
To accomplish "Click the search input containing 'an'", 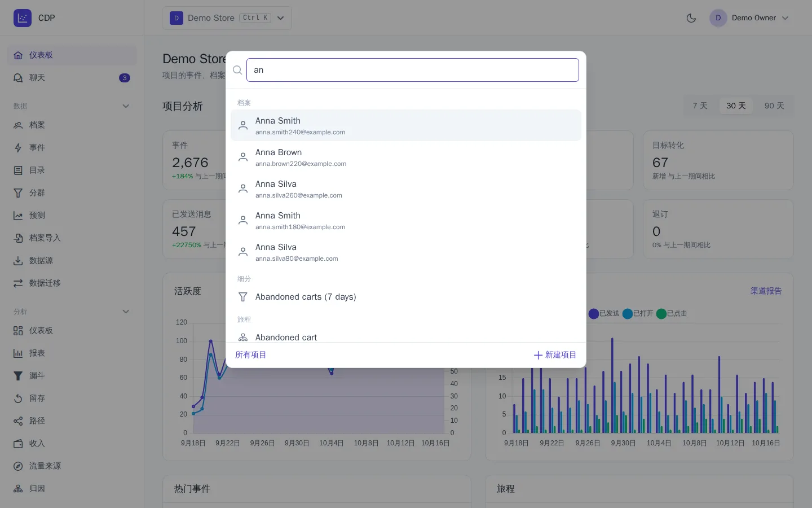I will [413, 70].
